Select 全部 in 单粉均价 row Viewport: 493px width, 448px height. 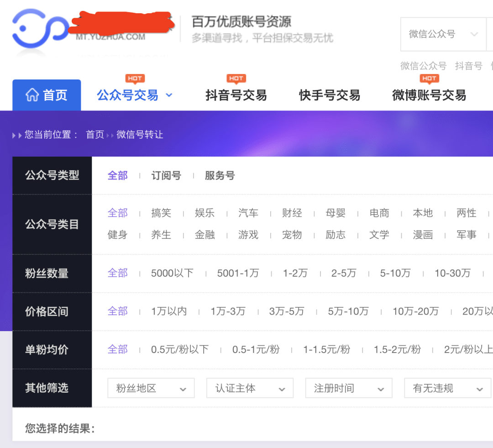point(118,349)
